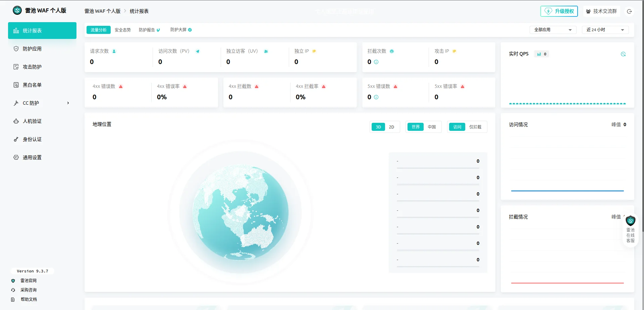This screenshot has width=644, height=310.
Task: Click the warning triangle beside 5xx 错误数
Action: [395, 87]
